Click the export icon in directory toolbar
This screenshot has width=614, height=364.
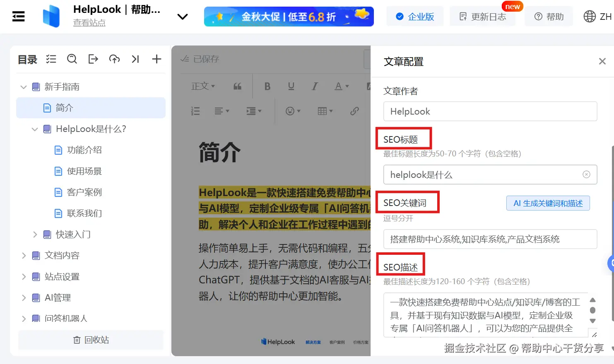coord(93,59)
